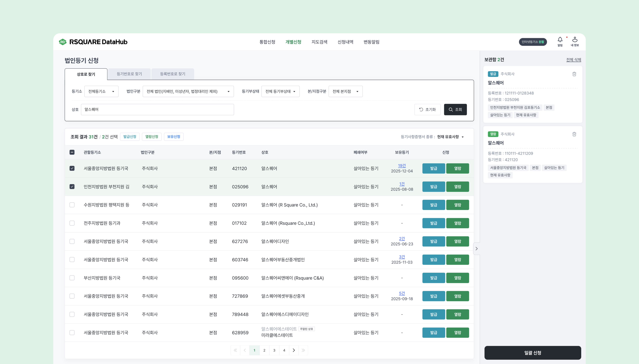Screen dimensions: 639x364
Task: Delete the 발급 알스퀘어 item with trash icon
Action: point(574,74)
